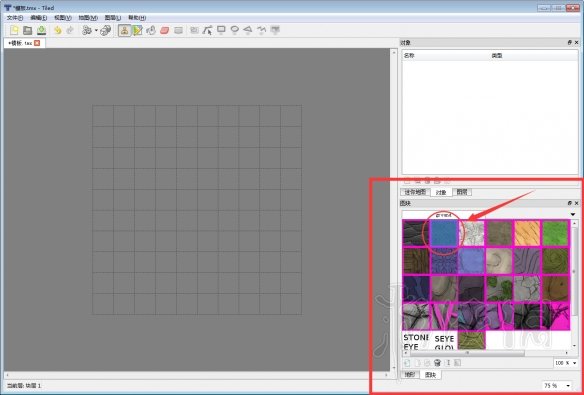Click the dice Random mode icon
This screenshot has height=395, width=584.
[106, 30]
